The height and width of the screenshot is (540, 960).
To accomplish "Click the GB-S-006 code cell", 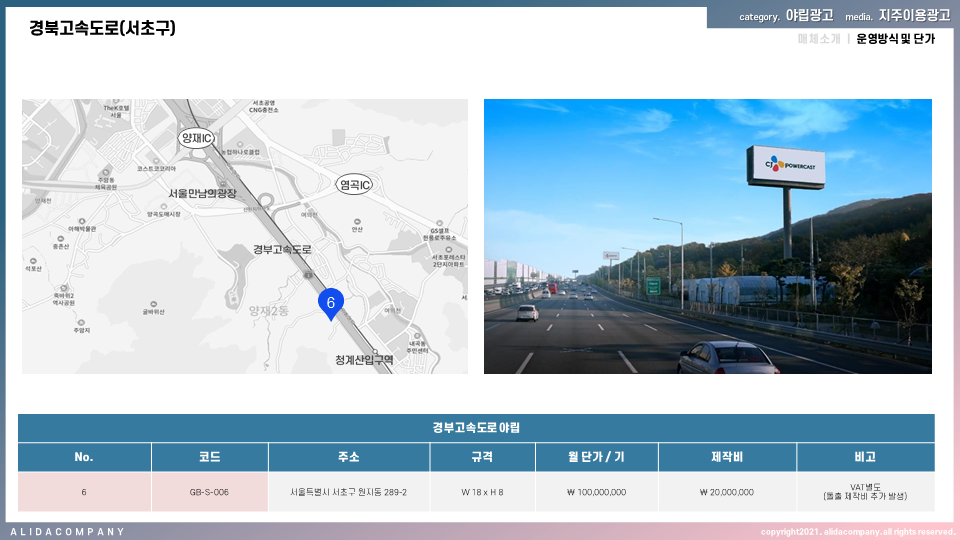I will pyautogui.click(x=209, y=492).
